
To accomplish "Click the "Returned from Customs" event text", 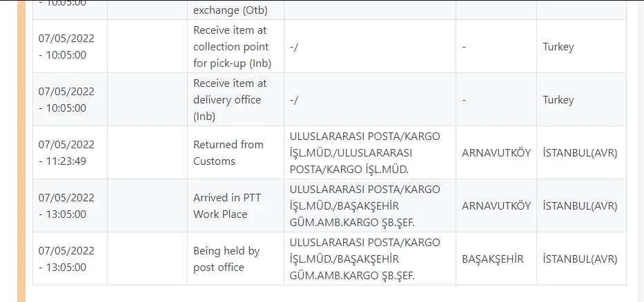I will click(228, 152).
